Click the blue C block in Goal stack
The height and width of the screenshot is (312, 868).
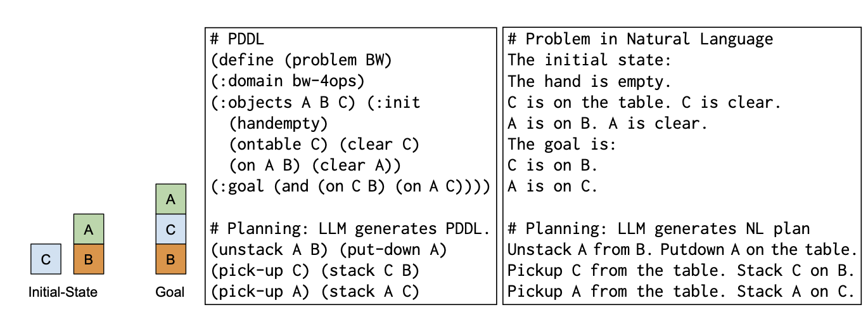tap(170, 229)
